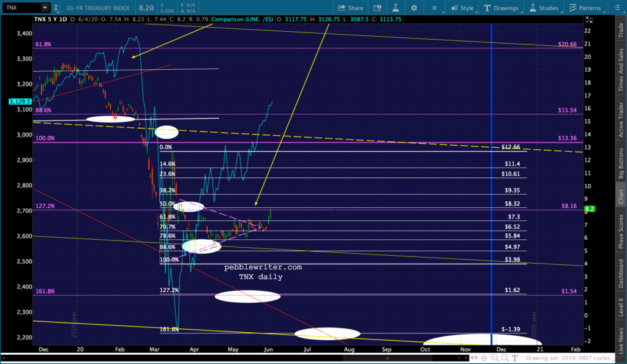Click the expand time axis icon
627x364 pixels.
pos(475,358)
